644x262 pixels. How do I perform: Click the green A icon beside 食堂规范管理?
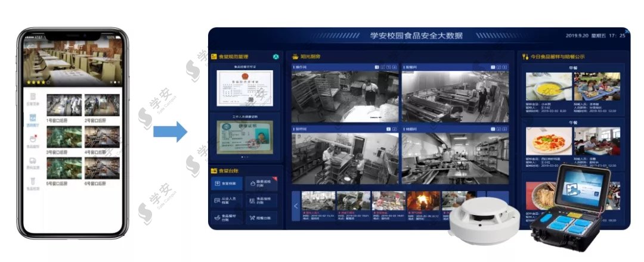coord(276,57)
